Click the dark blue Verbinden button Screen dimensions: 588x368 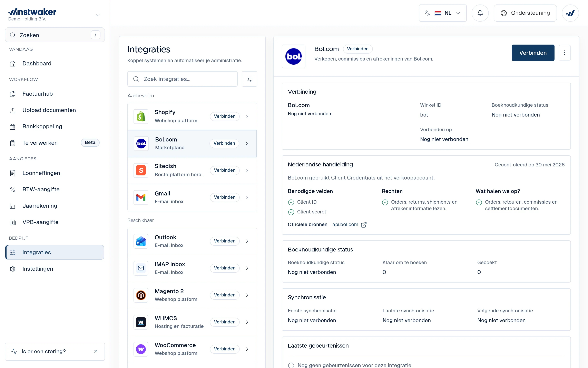(533, 53)
